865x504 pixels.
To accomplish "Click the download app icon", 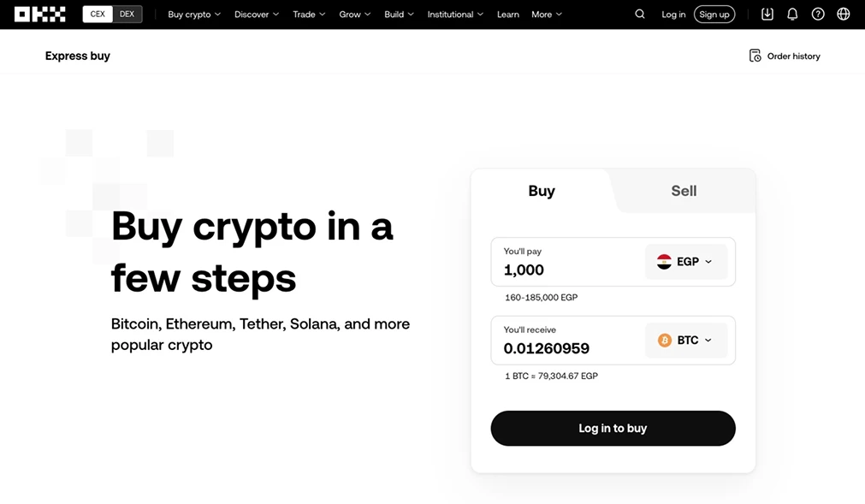I will (767, 15).
